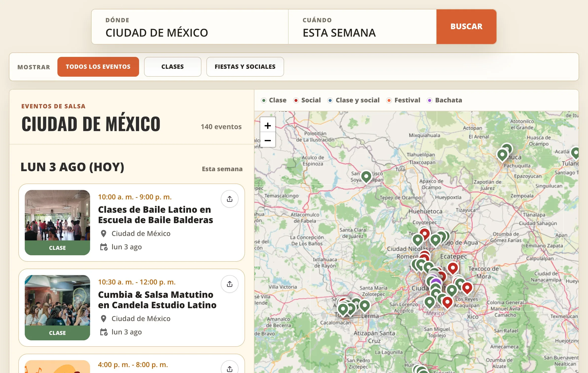The height and width of the screenshot is (373, 588).
Task: Click calendar icon on Candela card
Action: click(x=104, y=332)
